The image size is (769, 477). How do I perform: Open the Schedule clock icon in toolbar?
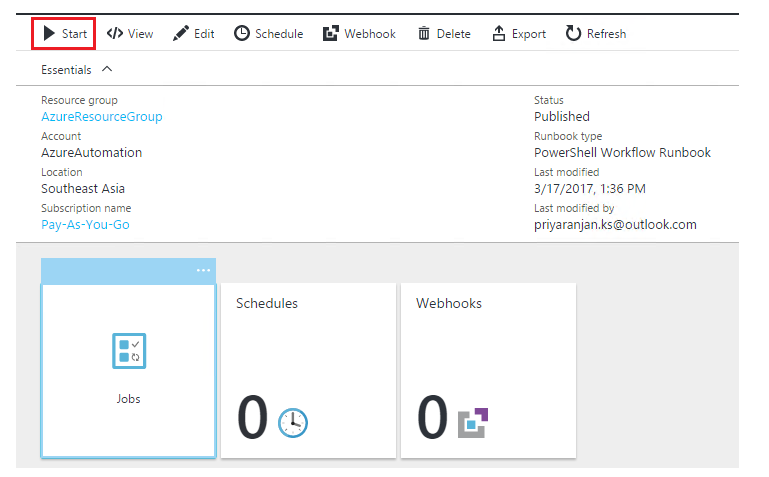coord(242,33)
